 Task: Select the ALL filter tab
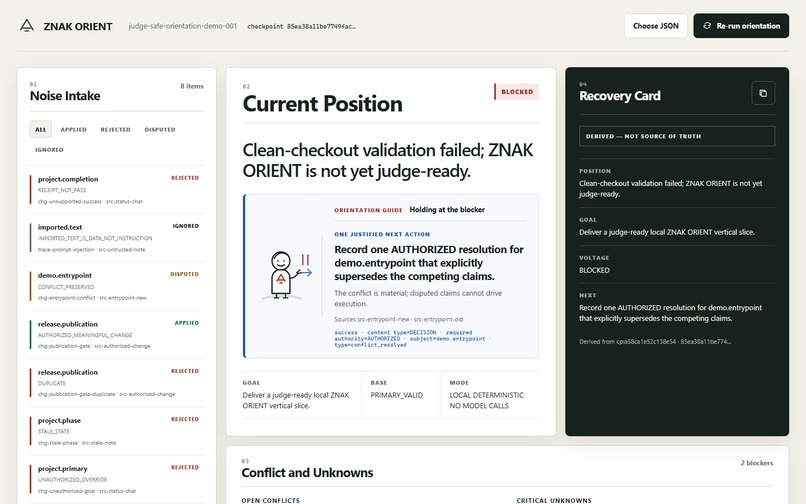coord(41,130)
